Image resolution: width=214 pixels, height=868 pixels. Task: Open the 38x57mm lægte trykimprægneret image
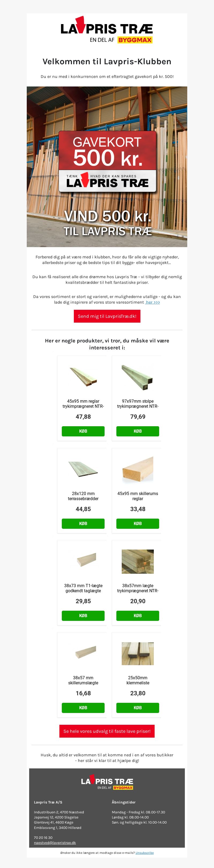137,561
